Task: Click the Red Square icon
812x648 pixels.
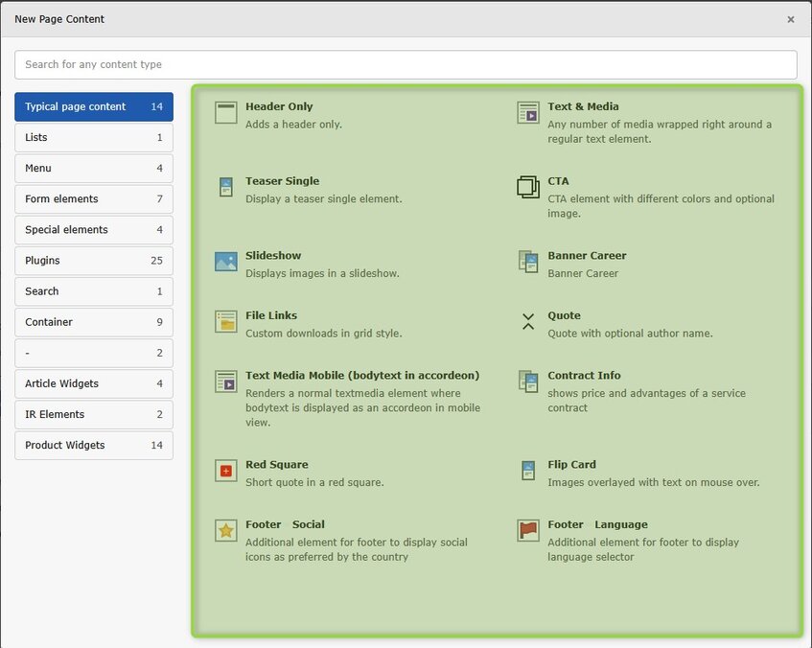Action: coord(225,471)
